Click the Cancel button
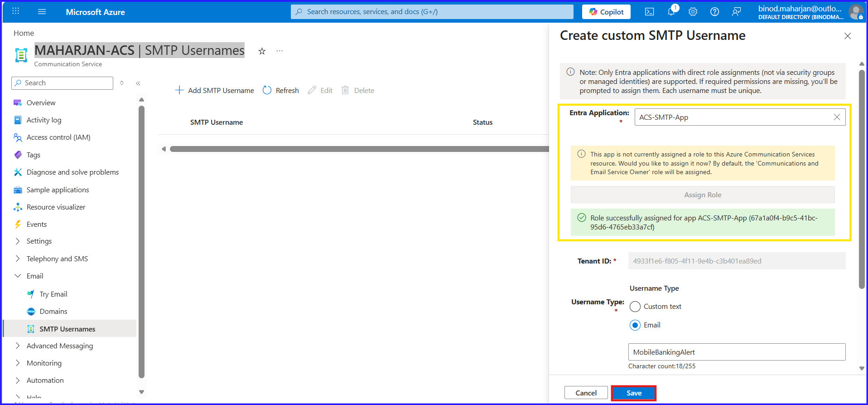Image resolution: width=868 pixels, height=405 pixels. tap(586, 393)
